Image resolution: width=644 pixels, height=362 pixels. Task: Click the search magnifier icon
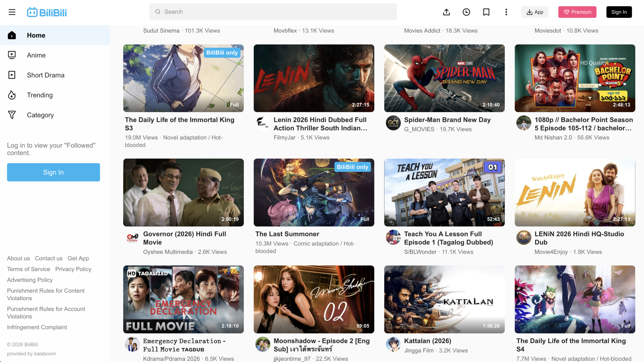point(158,12)
